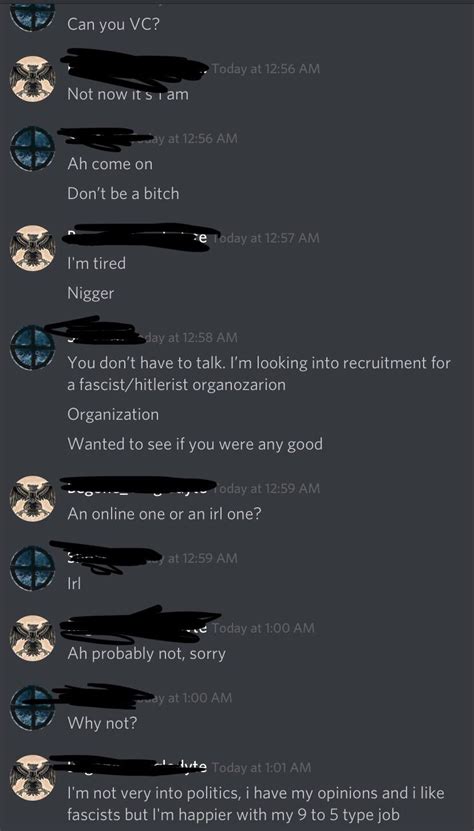The height and width of the screenshot is (831, 474).
Task: Select the 'Wanted to see if you were any good' message
Action: click(195, 444)
